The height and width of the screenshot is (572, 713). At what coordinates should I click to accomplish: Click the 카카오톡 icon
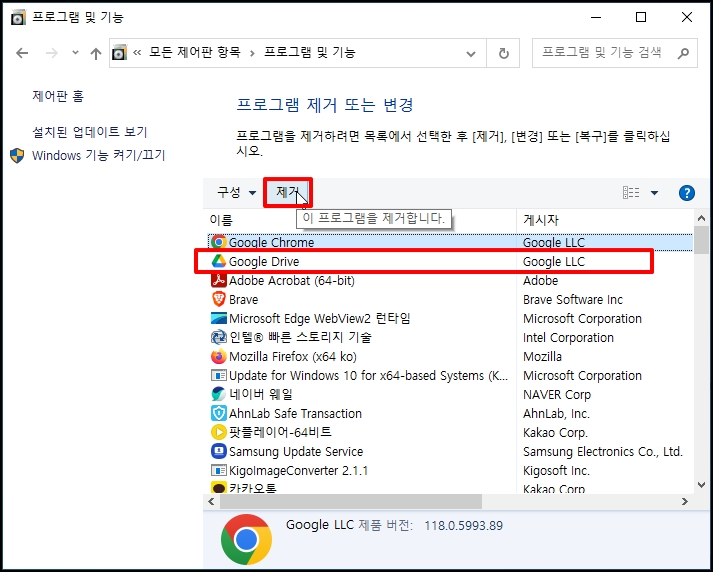[x=219, y=487]
